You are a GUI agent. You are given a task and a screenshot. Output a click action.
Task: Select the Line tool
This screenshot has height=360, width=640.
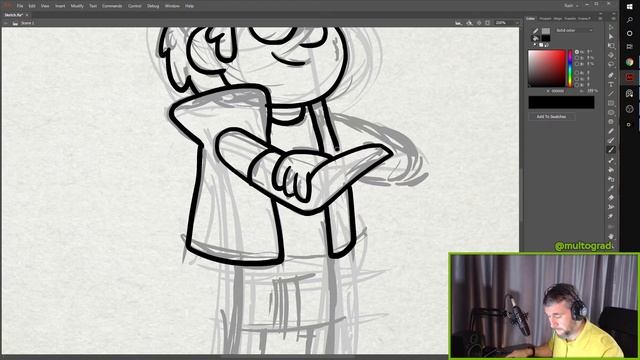(x=611, y=94)
